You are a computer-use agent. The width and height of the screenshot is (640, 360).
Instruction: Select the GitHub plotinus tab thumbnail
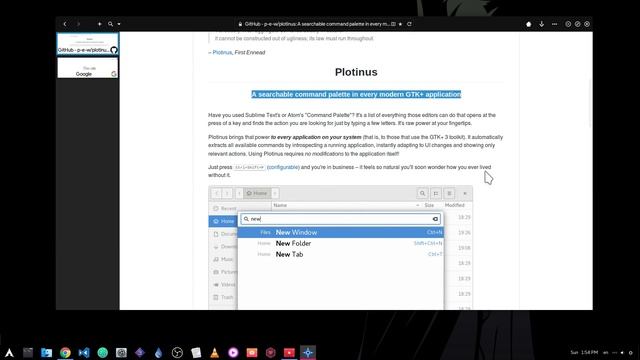pos(88,44)
